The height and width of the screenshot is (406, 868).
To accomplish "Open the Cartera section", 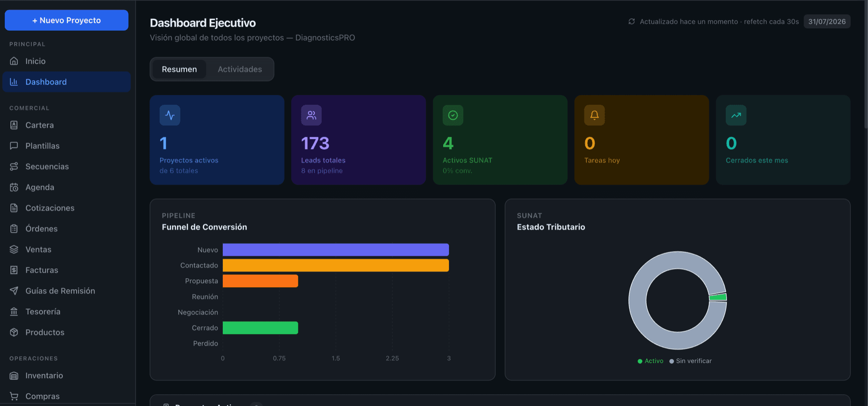I will pyautogui.click(x=67, y=125).
